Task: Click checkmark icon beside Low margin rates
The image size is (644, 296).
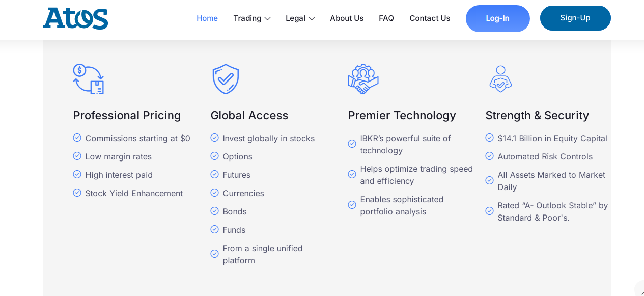Action: [x=77, y=156]
